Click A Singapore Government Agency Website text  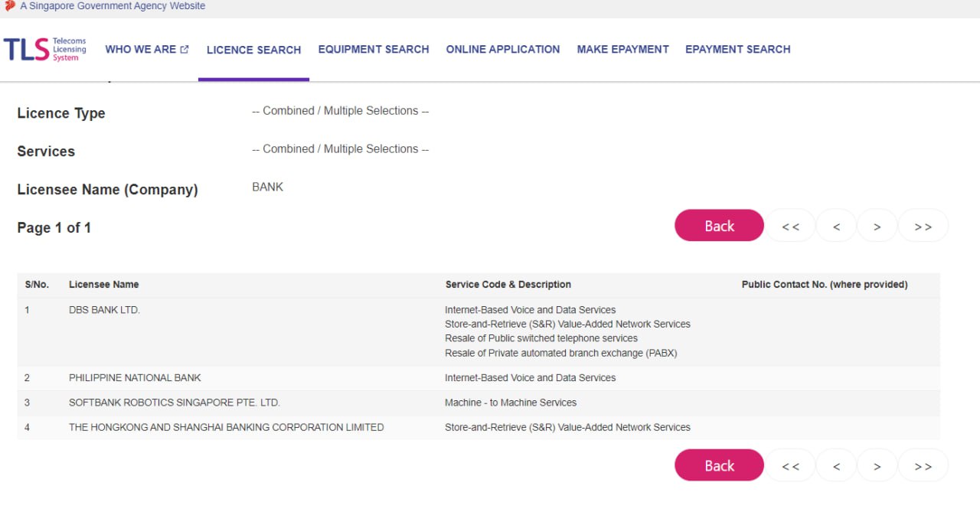pyautogui.click(x=113, y=6)
